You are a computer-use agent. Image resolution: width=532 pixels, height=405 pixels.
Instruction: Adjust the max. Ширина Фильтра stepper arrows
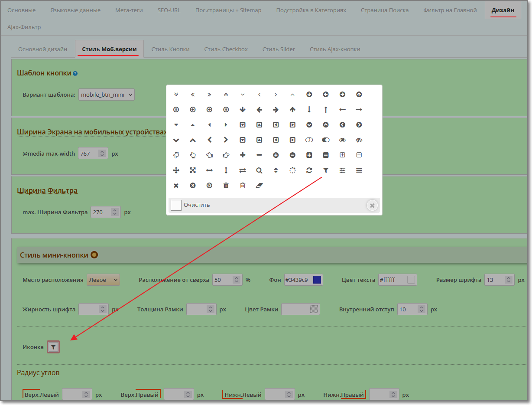pos(115,212)
